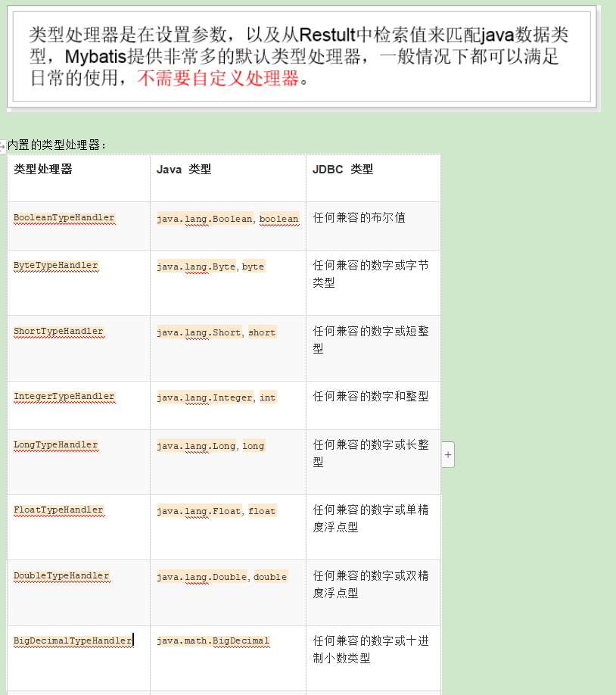Screen dimensions: 616x695
Task: Click the 内置的类型处理器 heading text
Action: (57, 145)
